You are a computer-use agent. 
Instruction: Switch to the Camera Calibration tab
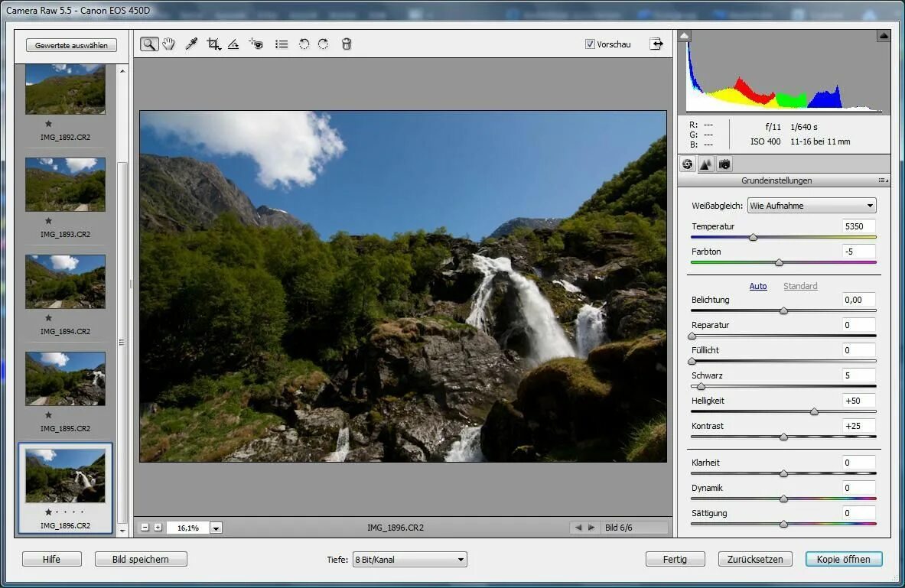click(x=724, y=164)
